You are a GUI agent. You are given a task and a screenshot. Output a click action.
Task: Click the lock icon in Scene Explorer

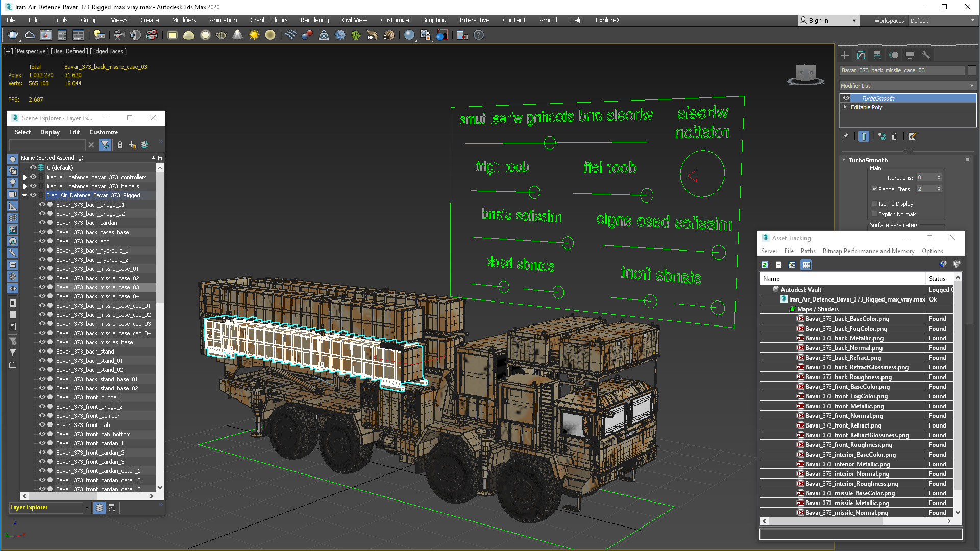[120, 145]
